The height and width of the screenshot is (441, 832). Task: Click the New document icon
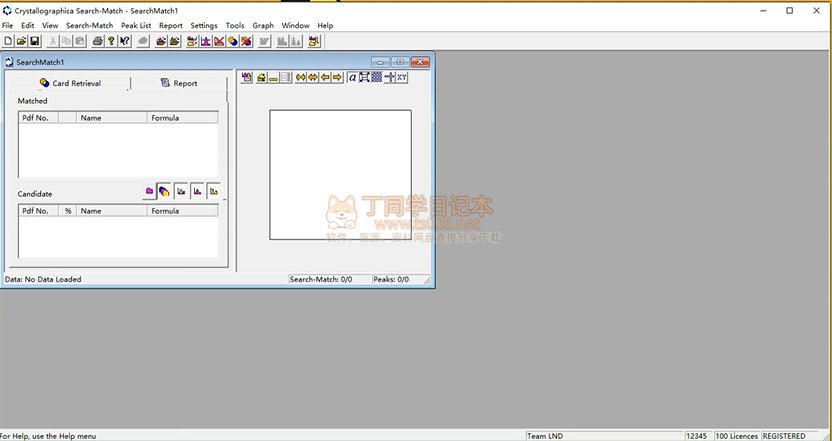click(x=8, y=41)
